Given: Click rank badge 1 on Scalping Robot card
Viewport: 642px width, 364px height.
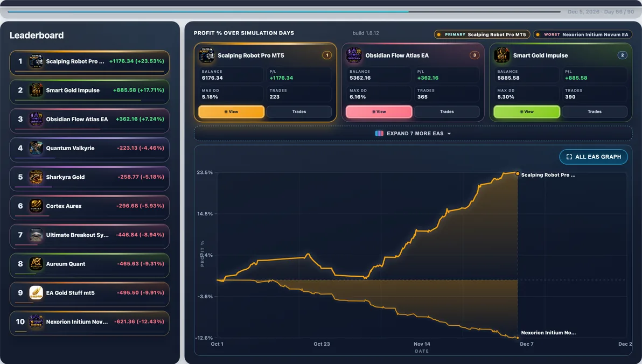Looking at the screenshot, I should (327, 55).
